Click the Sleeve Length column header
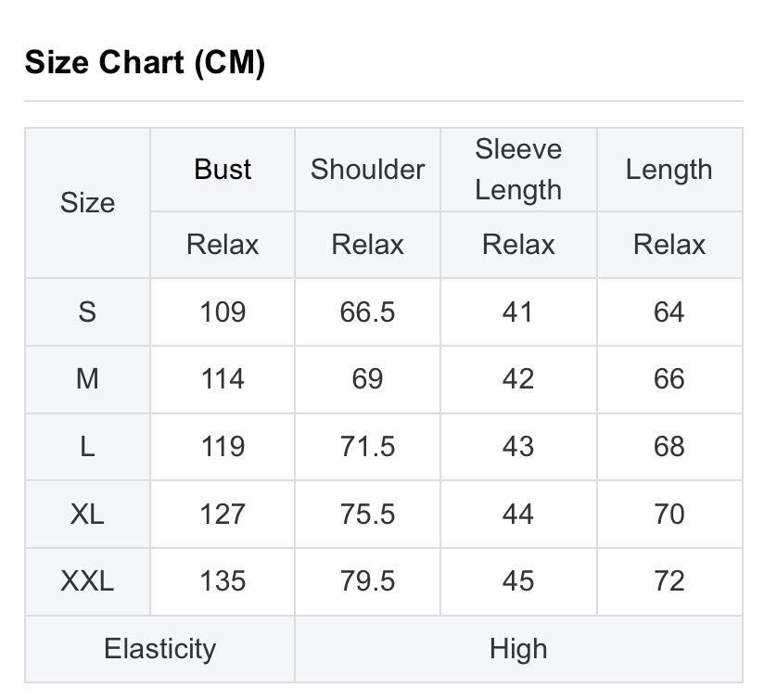The width and height of the screenshot is (764, 700). tap(518, 170)
